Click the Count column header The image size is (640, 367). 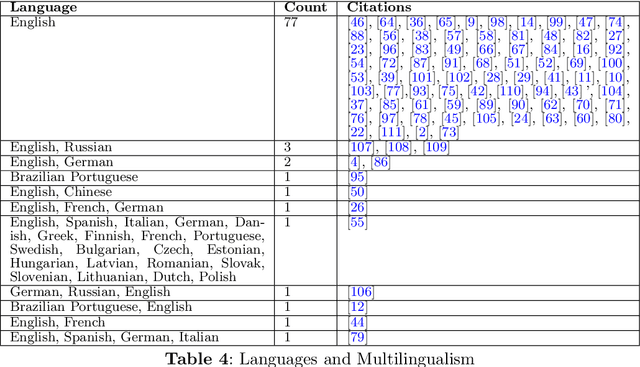305,7
